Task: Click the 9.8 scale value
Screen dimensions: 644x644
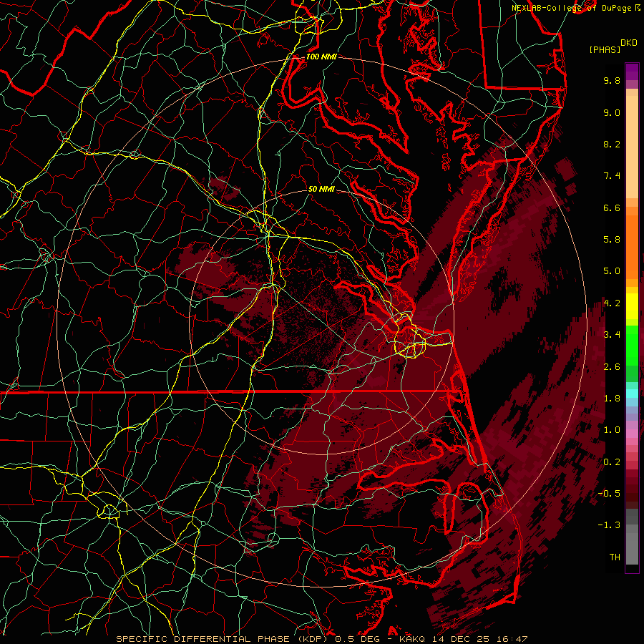Action: (612, 80)
